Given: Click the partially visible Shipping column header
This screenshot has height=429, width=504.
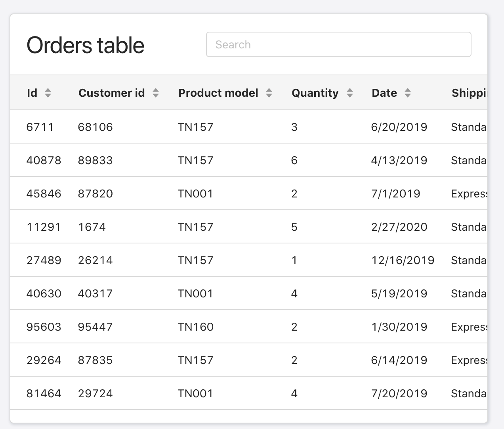Looking at the screenshot, I should point(469,93).
